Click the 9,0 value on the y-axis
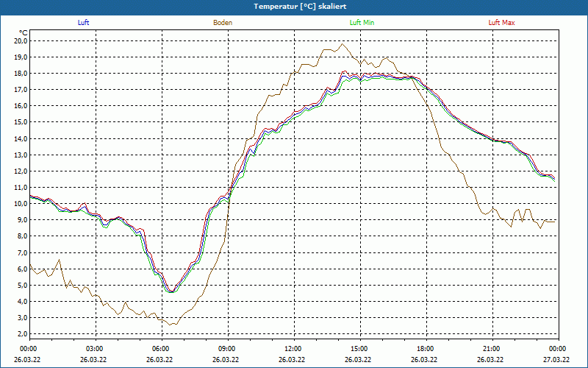This screenshot has height=368, width=588. [22, 219]
